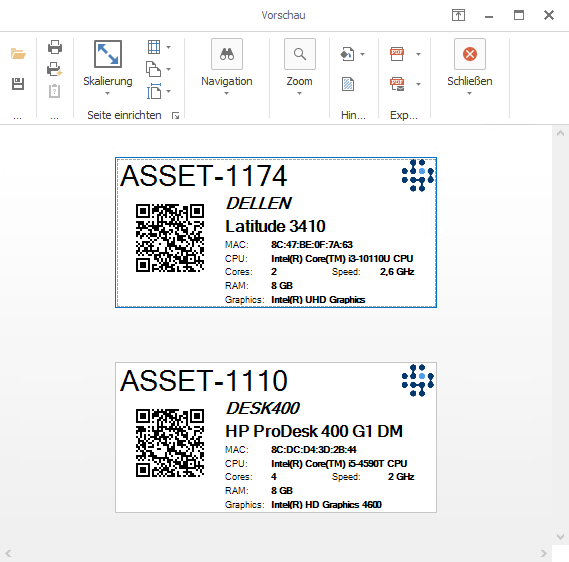Viewport: 569px width, 562px height.
Task: Click the Zoom button label
Action: [x=299, y=81]
